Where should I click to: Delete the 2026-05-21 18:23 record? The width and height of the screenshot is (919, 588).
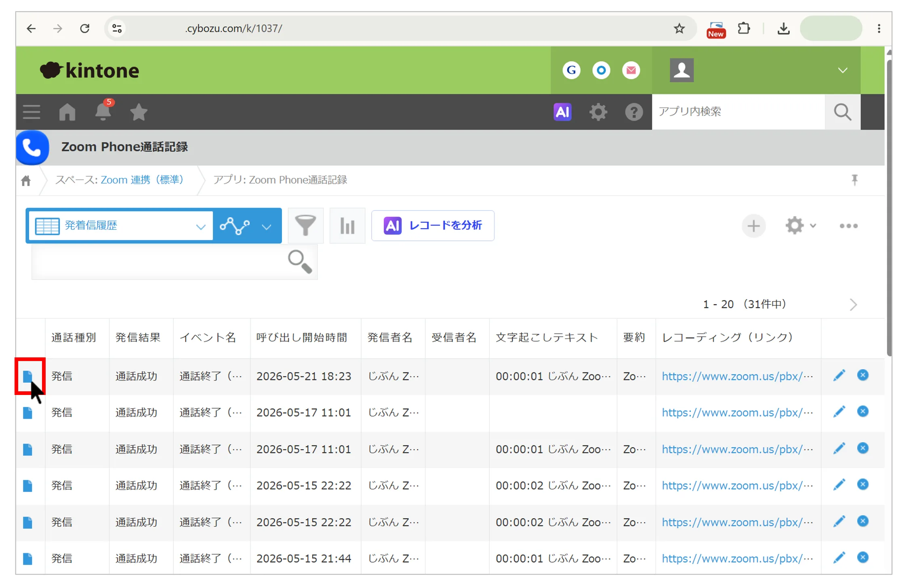click(863, 376)
